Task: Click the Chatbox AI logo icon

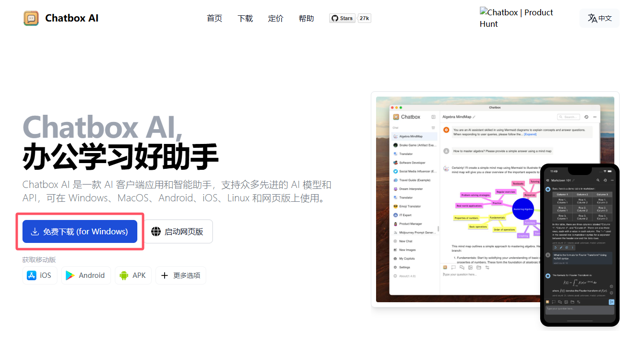Action: coord(31,18)
